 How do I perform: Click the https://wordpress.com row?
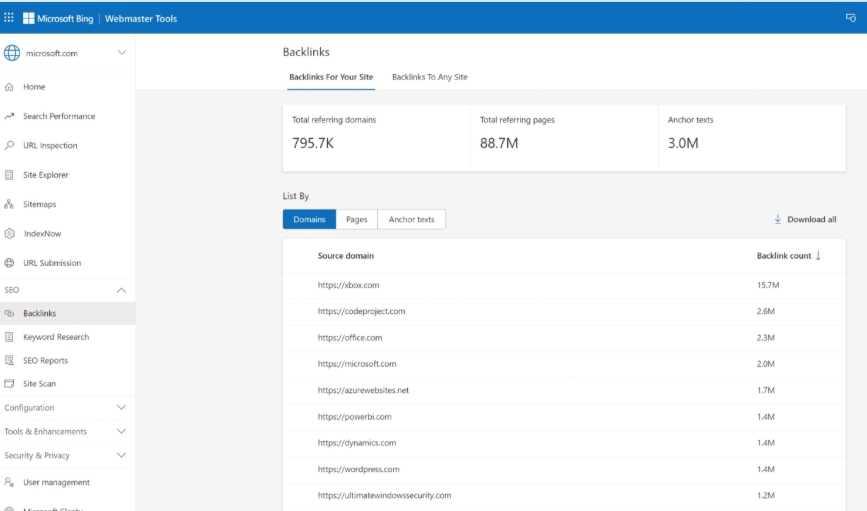[564, 469]
